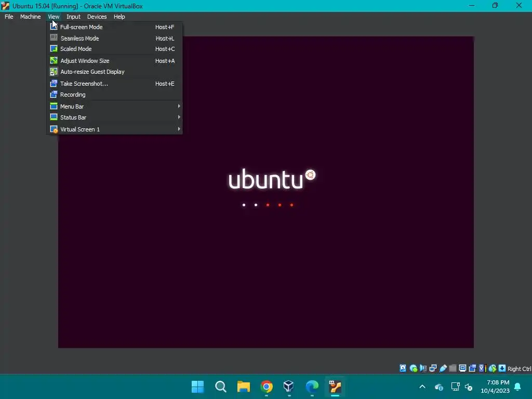
Task: Select Adjust Window Size
Action: pos(115,61)
